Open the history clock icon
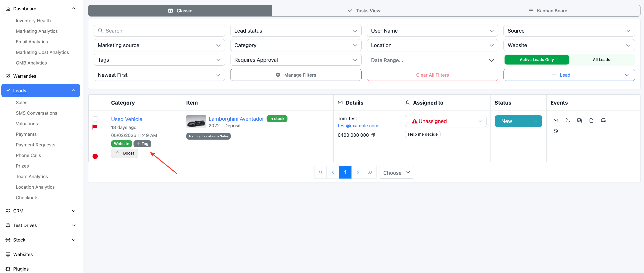Screen dimensions: 644x273 [x=556, y=131]
